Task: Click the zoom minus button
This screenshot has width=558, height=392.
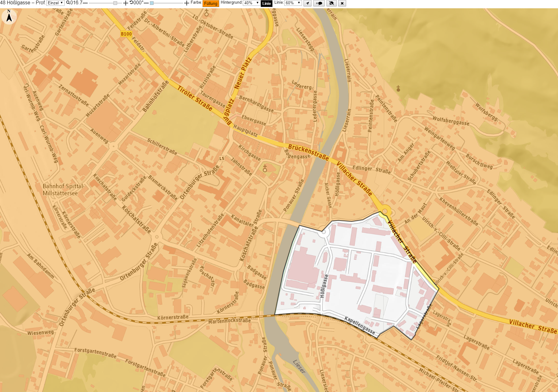Action: (85, 3)
